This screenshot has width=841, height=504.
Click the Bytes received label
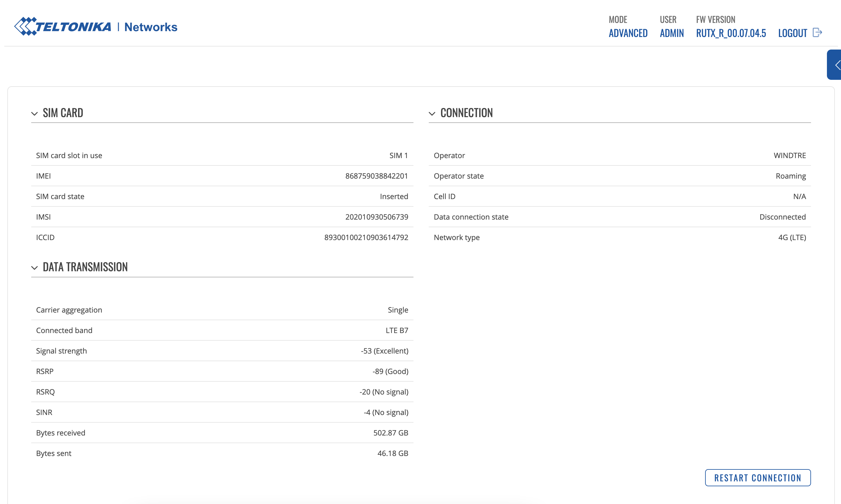pyautogui.click(x=61, y=433)
